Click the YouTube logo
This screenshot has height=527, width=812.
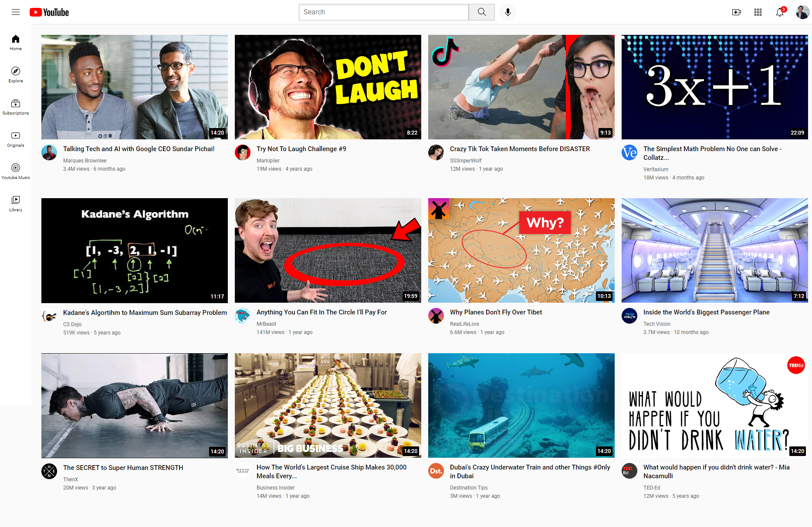(49, 12)
